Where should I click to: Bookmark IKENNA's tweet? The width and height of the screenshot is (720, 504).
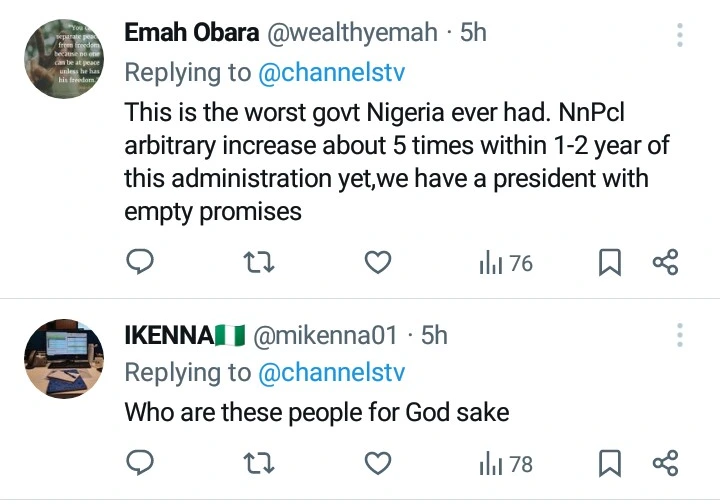pyautogui.click(x=609, y=463)
